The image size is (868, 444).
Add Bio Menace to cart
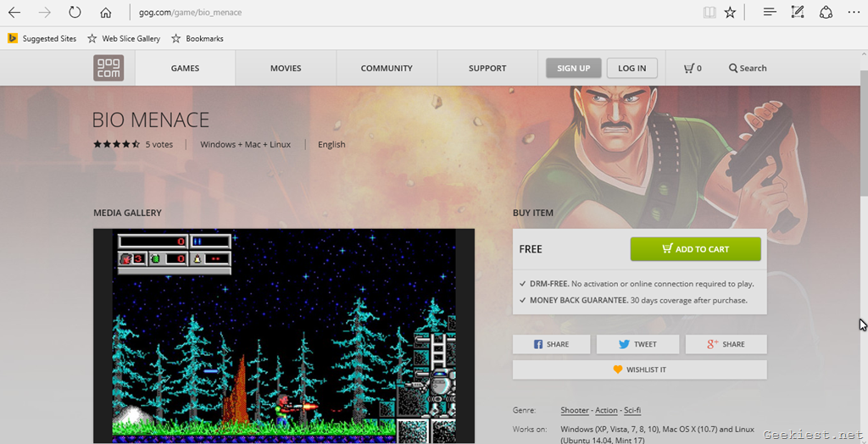pyautogui.click(x=695, y=249)
